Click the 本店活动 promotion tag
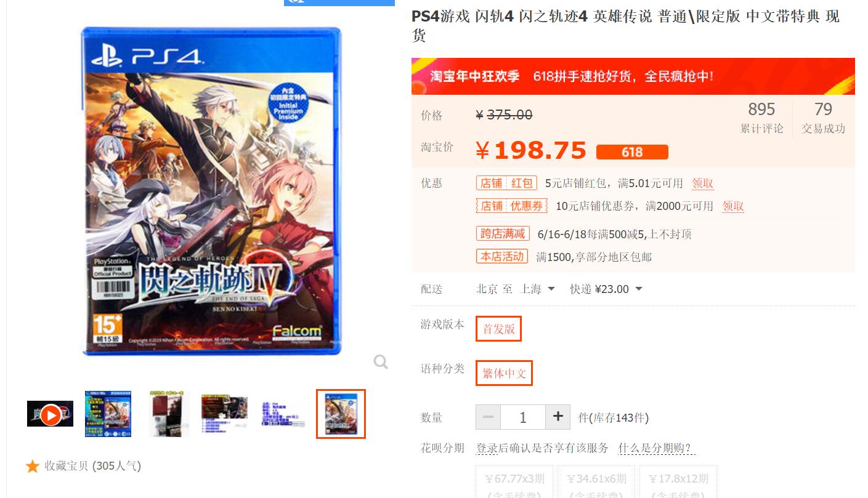 (x=502, y=256)
